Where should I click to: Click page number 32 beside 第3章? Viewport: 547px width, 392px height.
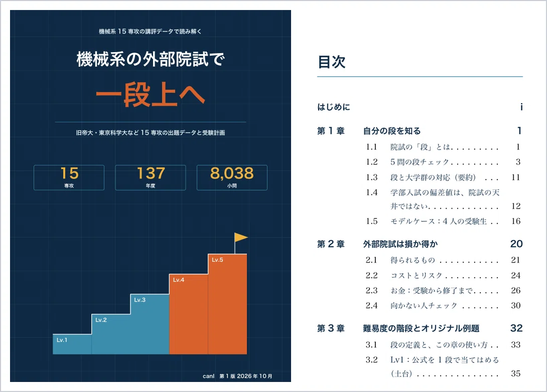(x=516, y=328)
